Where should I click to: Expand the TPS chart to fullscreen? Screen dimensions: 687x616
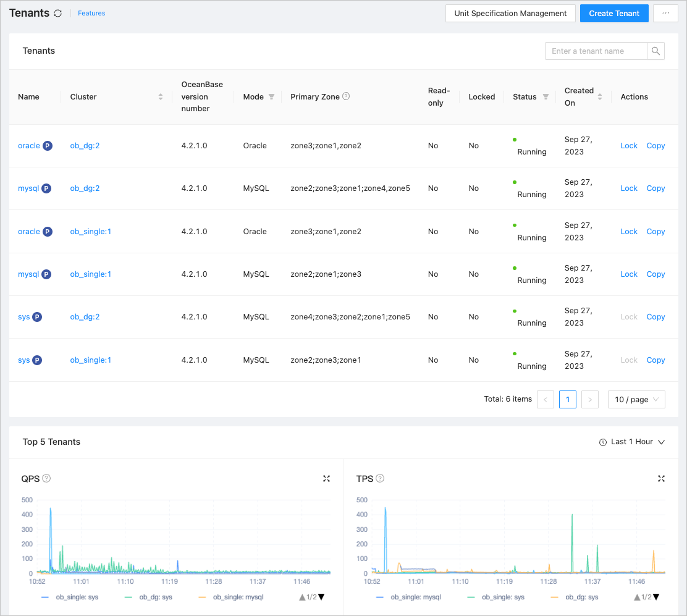click(x=661, y=479)
